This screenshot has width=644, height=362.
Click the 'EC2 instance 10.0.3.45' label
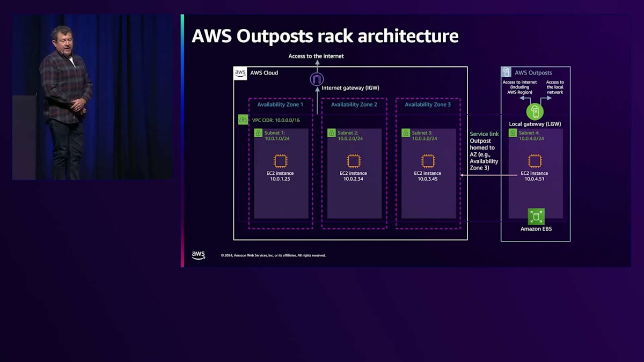[x=428, y=176]
